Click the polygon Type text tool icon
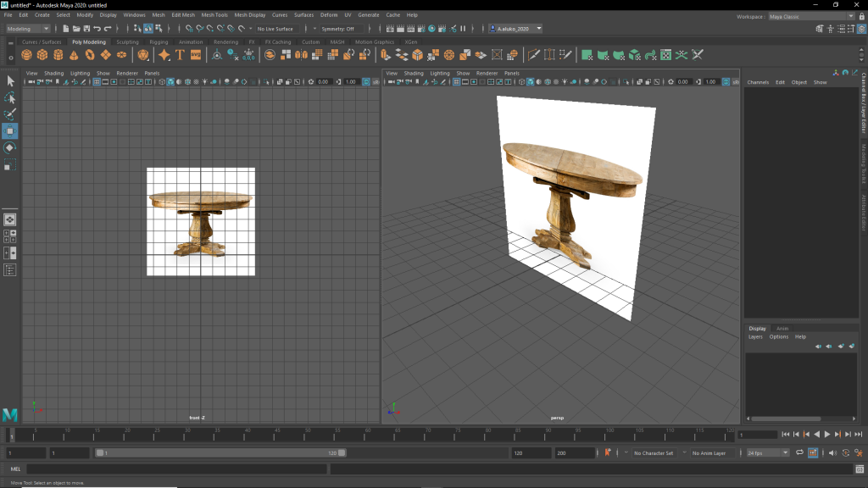 180,55
